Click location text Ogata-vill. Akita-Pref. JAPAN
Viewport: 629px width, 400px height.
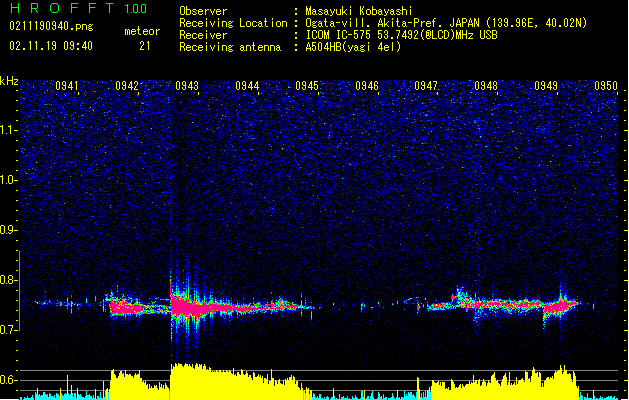coord(391,23)
